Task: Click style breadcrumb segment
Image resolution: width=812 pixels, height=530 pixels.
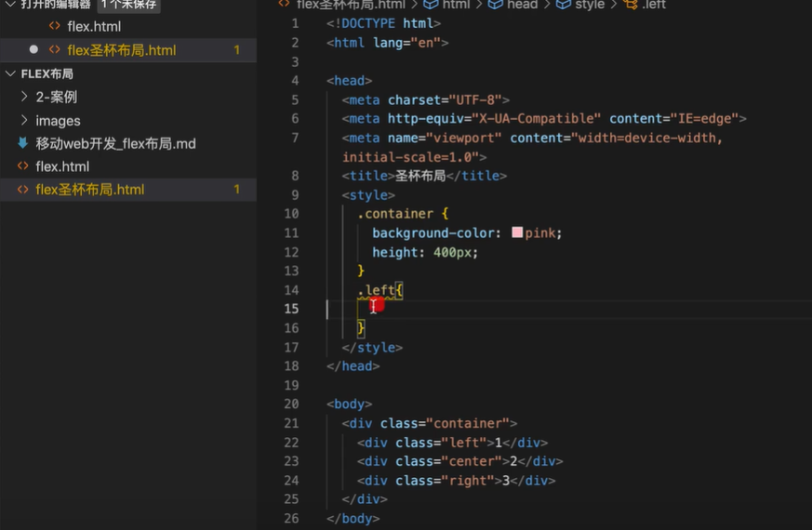Action: point(580,5)
